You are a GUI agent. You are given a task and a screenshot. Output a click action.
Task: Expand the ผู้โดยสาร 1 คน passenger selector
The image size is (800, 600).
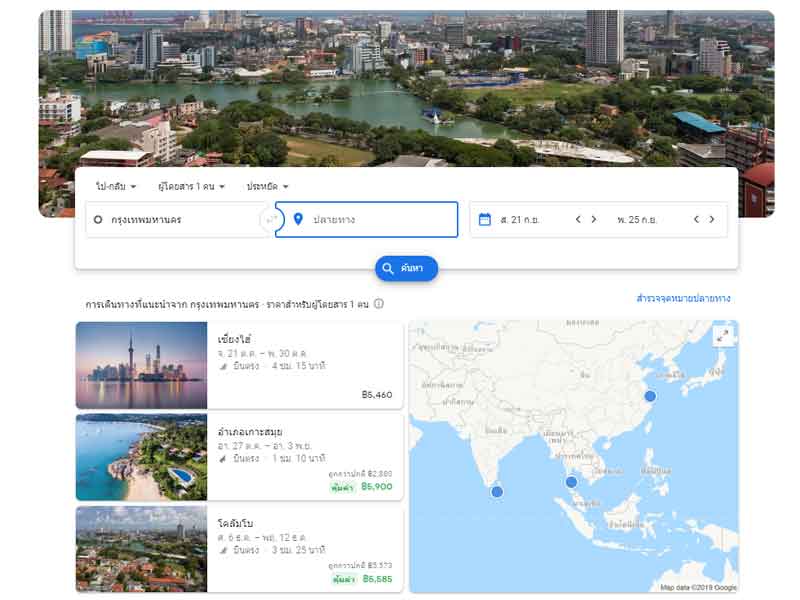191,186
